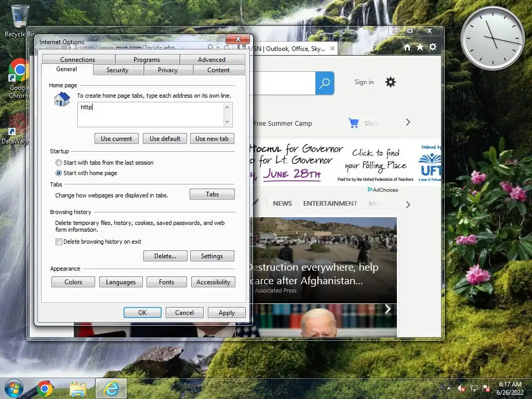Click the Hochul for Governor ad banner
This screenshot has height=399, width=532.
(x=346, y=163)
